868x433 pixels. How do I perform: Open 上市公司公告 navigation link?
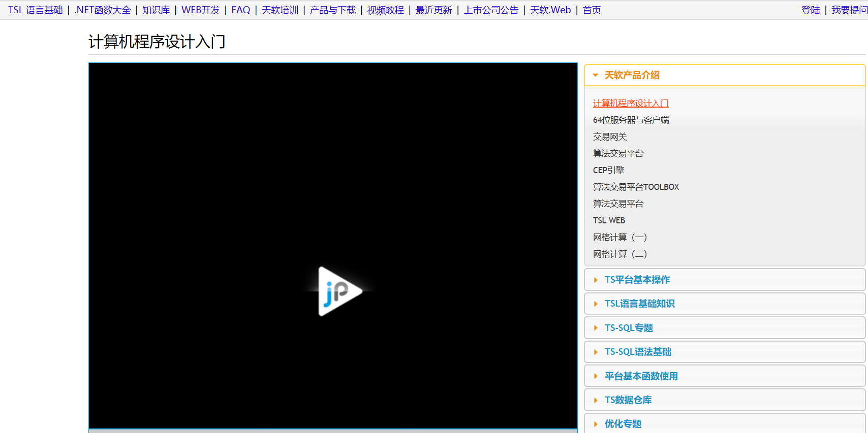491,10
